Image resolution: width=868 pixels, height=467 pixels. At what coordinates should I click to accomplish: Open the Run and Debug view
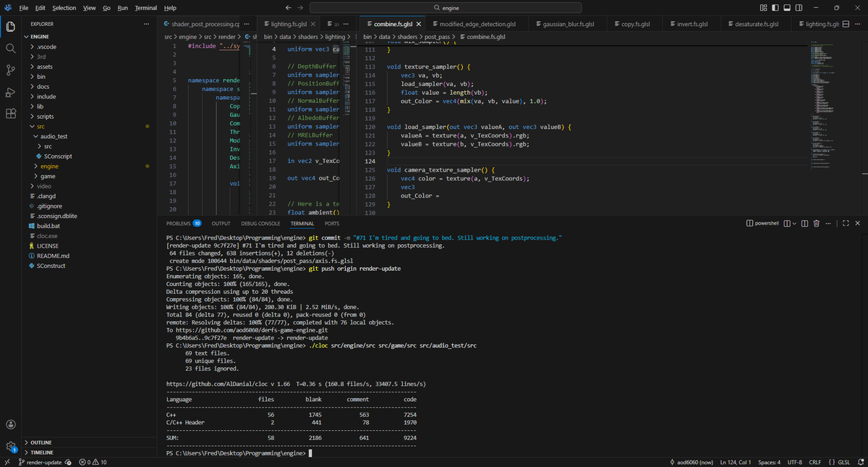(x=11, y=92)
